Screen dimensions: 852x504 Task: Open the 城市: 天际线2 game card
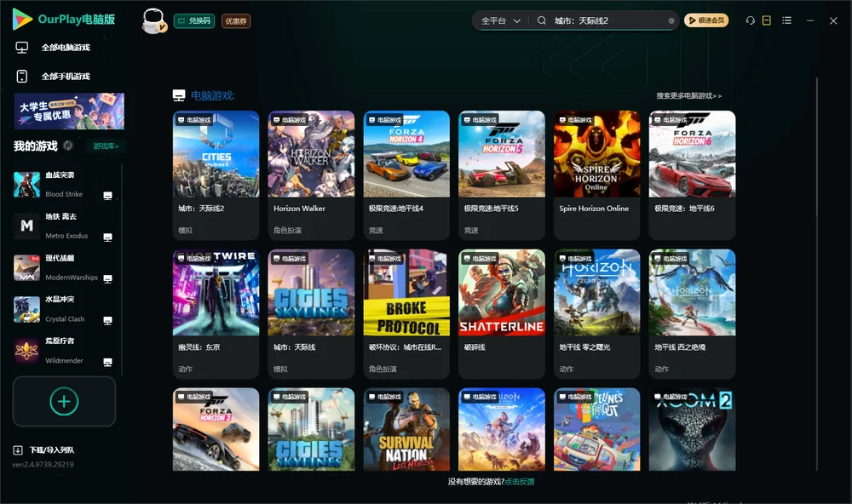coord(216,175)
